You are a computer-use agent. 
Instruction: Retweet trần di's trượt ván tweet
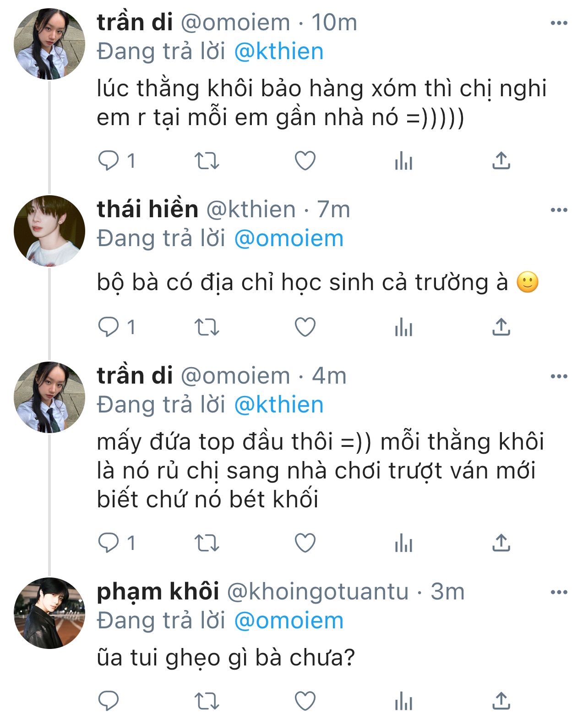[207, 544]
